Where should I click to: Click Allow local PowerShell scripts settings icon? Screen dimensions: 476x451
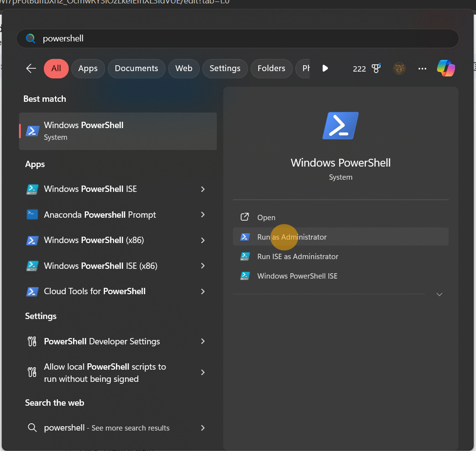(x=32, y=373)
